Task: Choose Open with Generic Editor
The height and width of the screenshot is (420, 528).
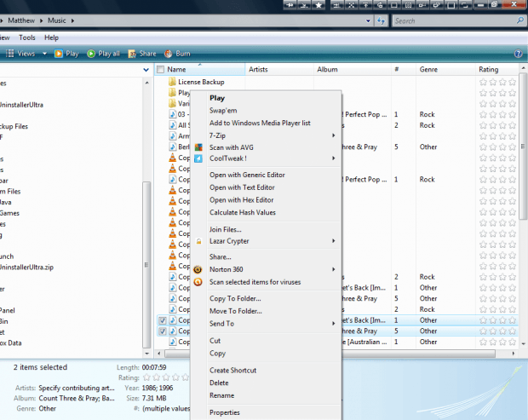Action: click(247, 175)
